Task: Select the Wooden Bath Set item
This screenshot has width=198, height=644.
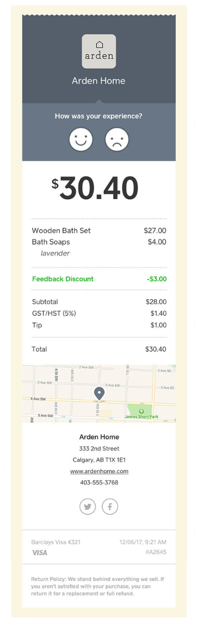Action: coord(99,230)
